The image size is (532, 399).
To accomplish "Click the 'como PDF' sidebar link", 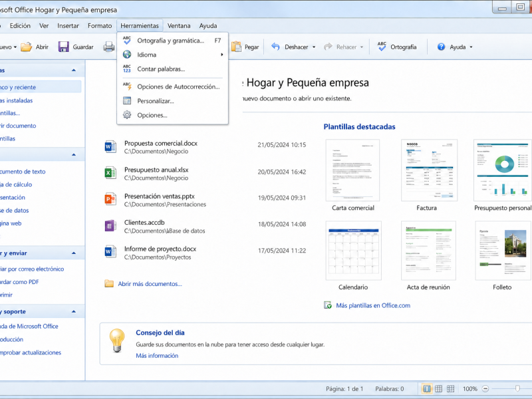I will click(19, 282).
